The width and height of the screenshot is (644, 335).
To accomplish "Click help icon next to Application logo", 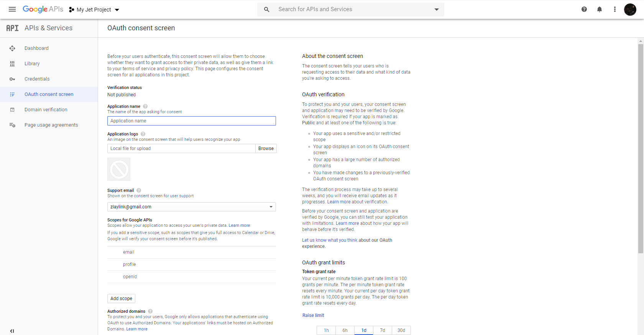I will point(143,134).
